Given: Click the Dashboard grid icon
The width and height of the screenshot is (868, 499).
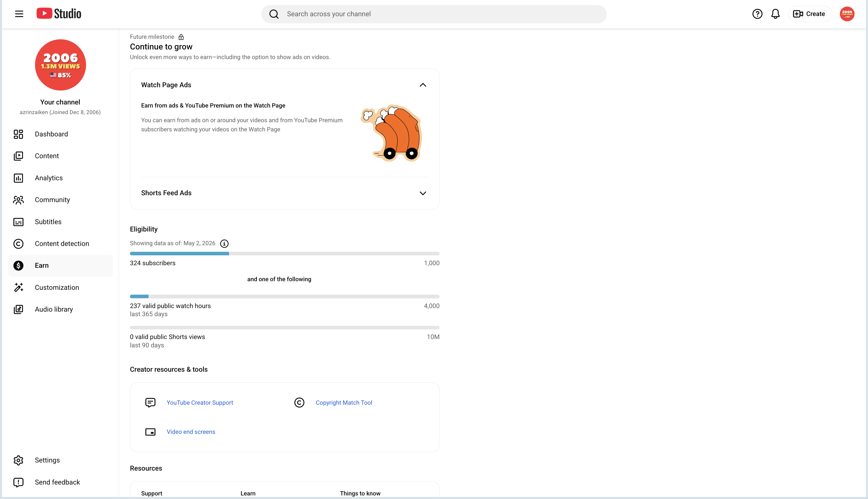Looking at the screenshot, I should click(x=19, y=134).
